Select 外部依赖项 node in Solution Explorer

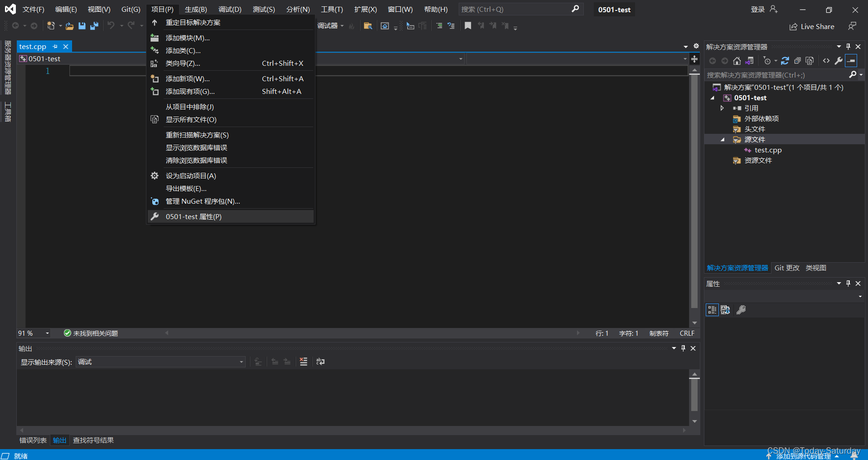click(761, 119)
